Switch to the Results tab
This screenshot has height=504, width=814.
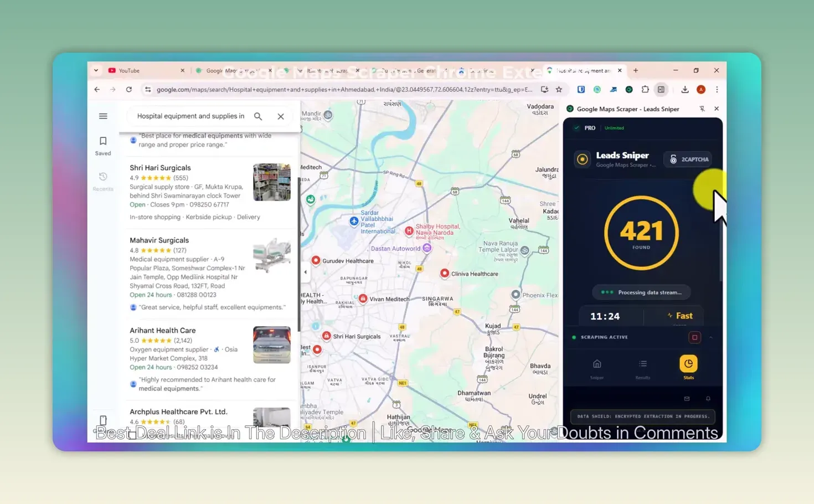click(643, 368)
